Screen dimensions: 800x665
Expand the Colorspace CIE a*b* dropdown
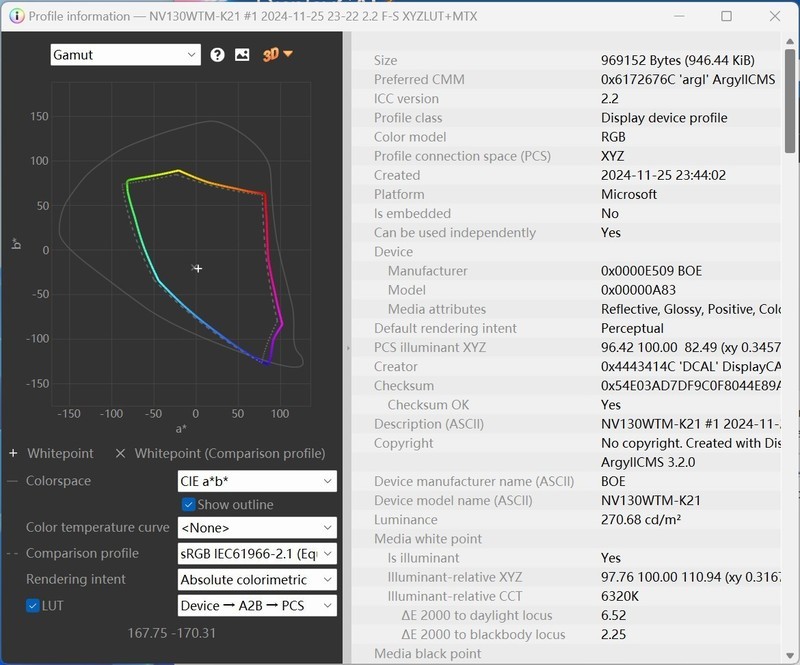point(257,481)
